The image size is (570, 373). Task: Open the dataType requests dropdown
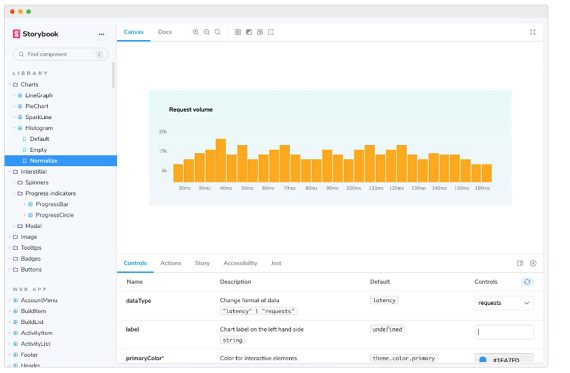[x=504, y=303]
